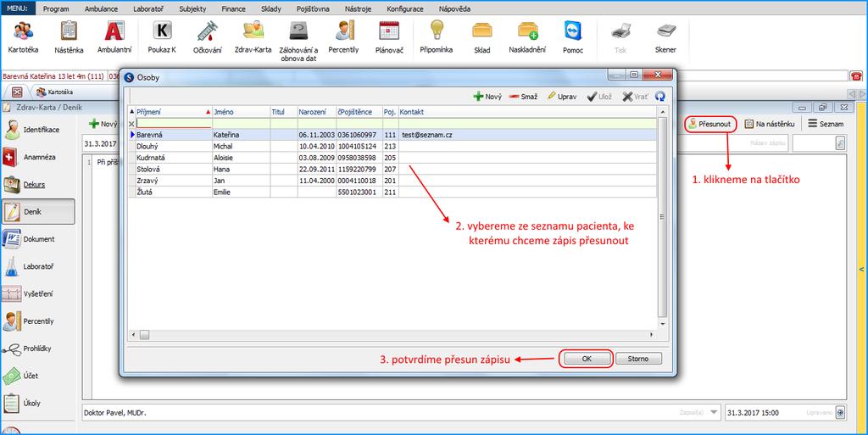The image size is (868, 435).
Task: Open Laboratoř in the sidebar
Action: coord(37,266)
